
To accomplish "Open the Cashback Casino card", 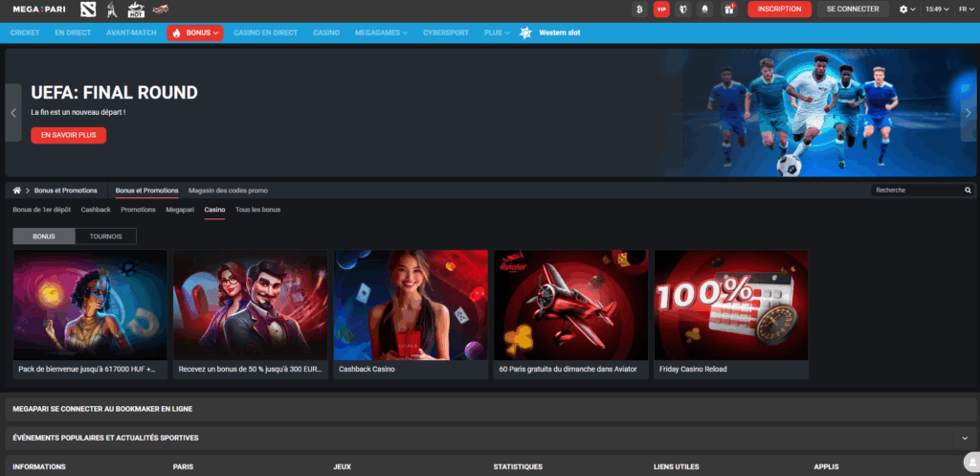I will (411, 315).
